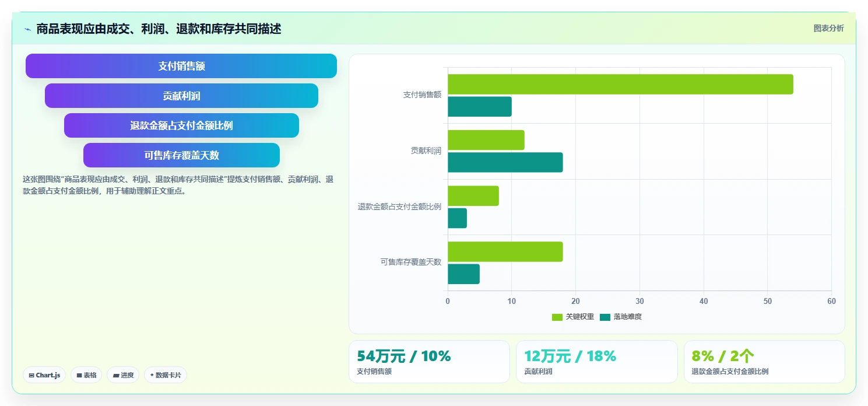Click the teal 支付销售额 落地难度 bar
Image resolution: width=868 pixels, height=406 pixels.
(x=480, y=107)
